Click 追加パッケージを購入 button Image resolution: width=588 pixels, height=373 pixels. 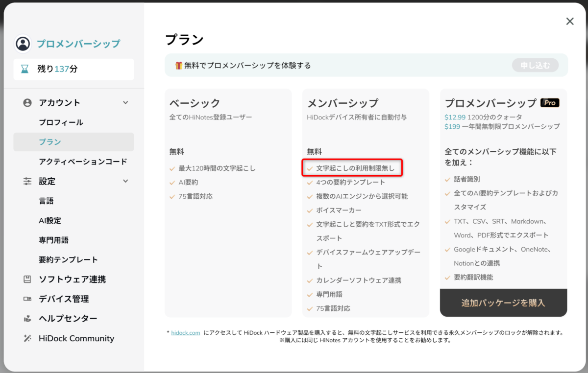click(503, 303)
